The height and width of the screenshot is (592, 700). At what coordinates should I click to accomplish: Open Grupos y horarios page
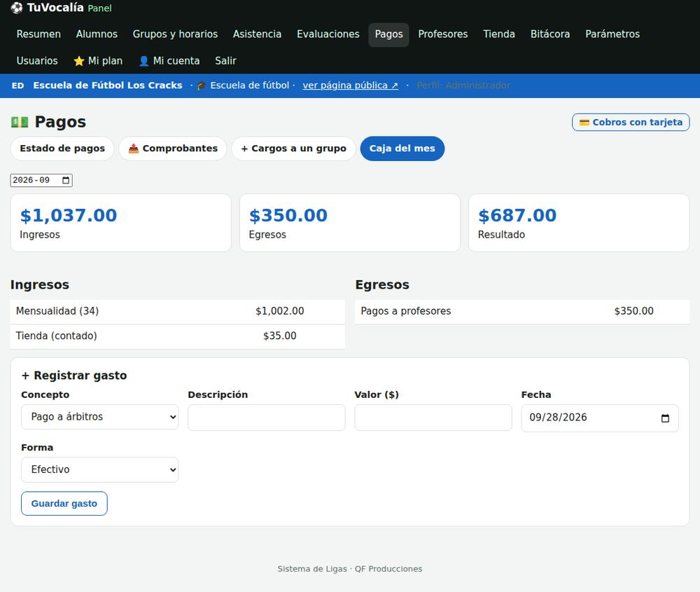175,34
